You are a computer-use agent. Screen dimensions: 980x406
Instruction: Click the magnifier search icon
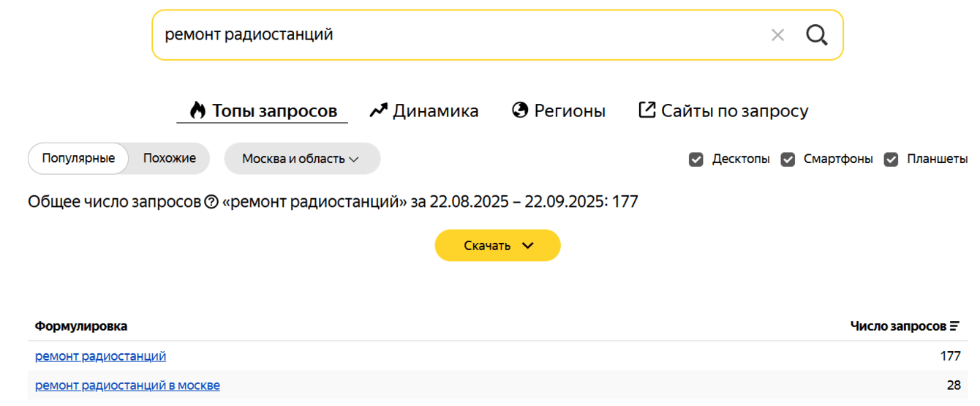pyautogui.click(x=816, y=34)
